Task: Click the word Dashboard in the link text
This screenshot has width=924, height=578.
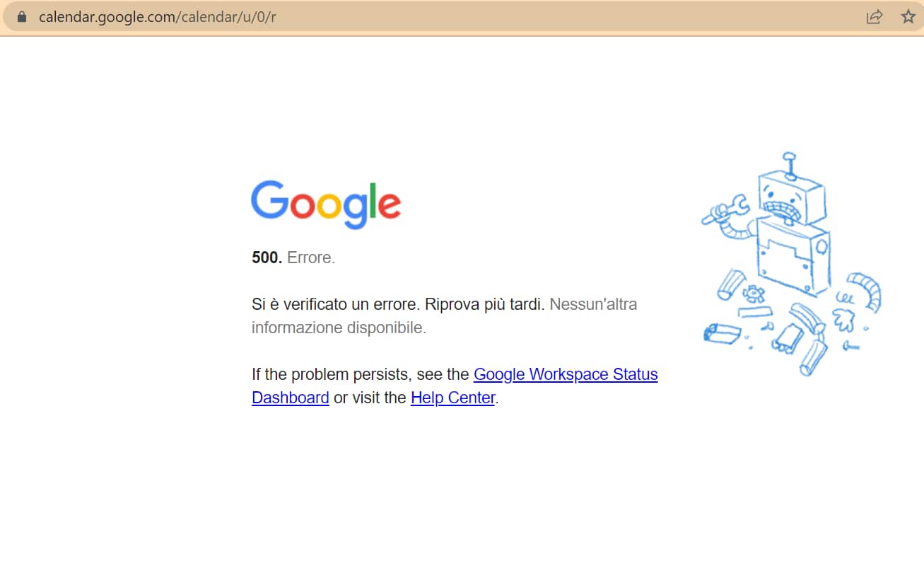Action: coord(290,398)
